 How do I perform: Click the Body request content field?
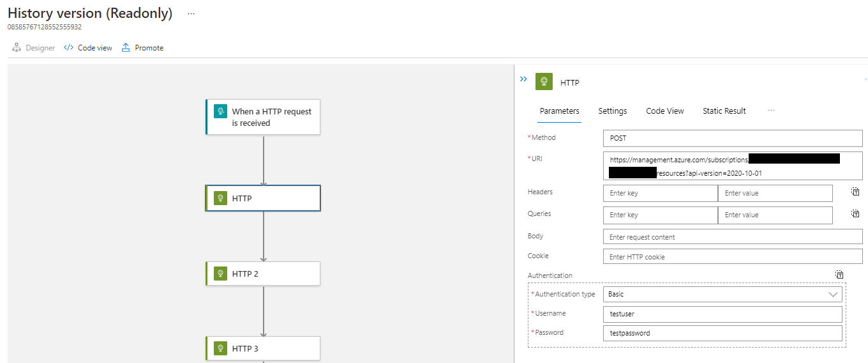pyautogui.click(x=733, y=237)
